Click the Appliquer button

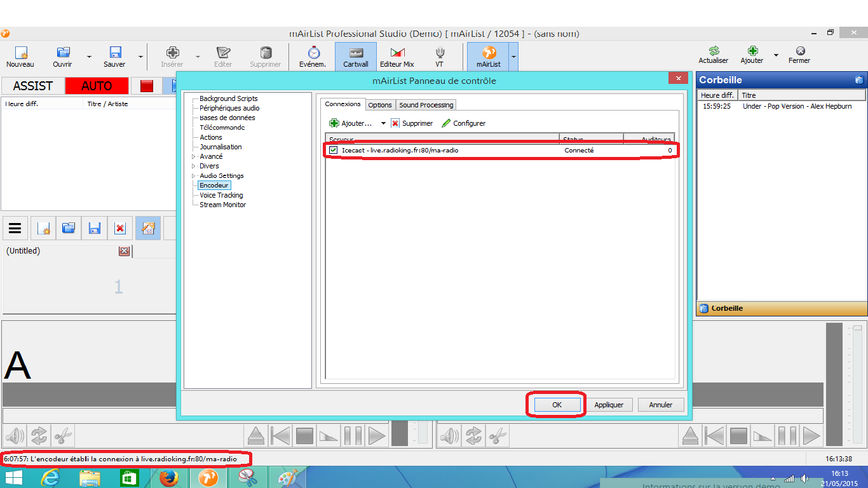click(609, 405)
